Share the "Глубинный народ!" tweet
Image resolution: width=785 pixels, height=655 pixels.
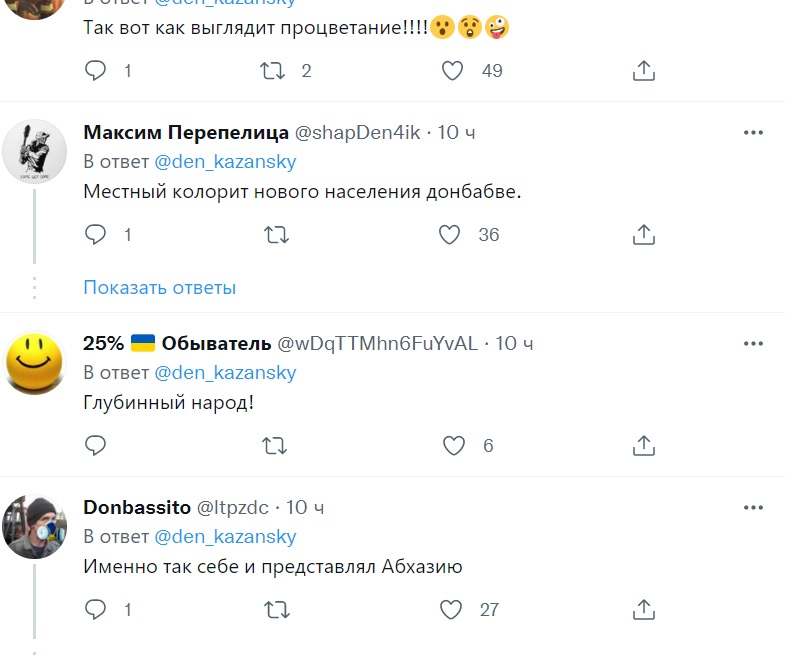[x=645, y=446]
